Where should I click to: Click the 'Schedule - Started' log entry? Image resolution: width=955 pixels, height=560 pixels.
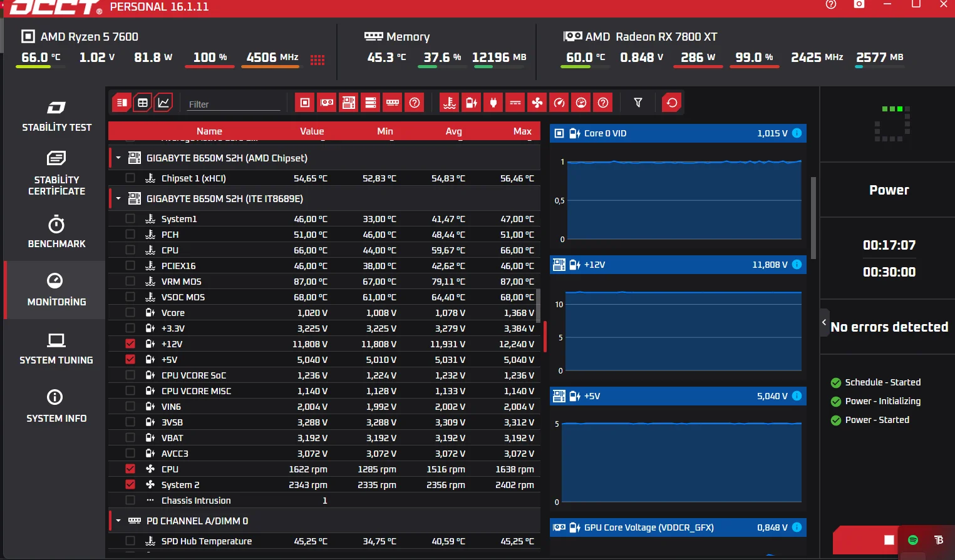[x=882, y=382]
